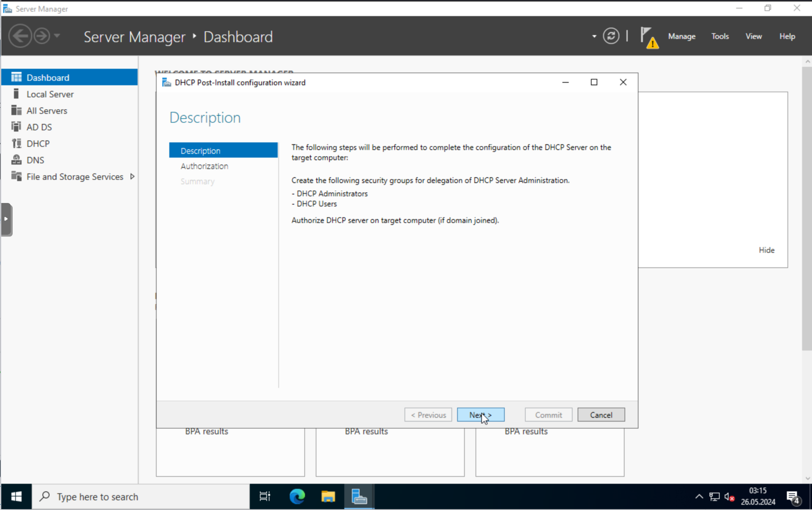Click Server Manager taskbar icon
This screenshot has height=510, width=812.
[359, 496]
